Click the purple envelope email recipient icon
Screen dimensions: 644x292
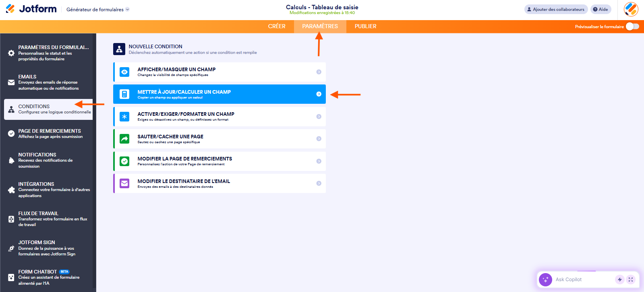[x=124, y=183]
